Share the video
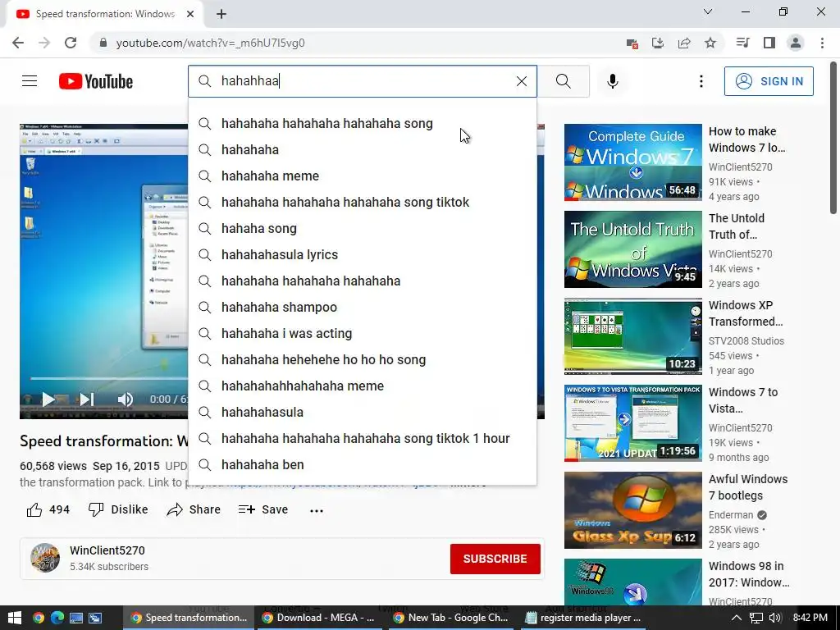The height and width of the screenshot is (630, 840). pyautogui.click(x=194, y=509)
